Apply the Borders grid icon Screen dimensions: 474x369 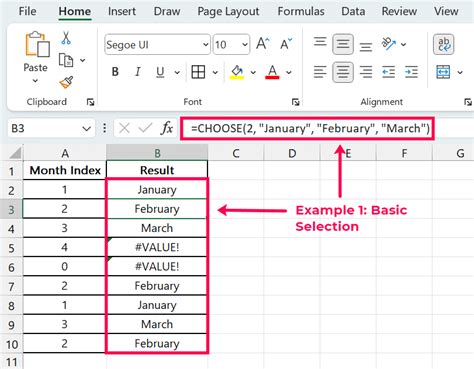point(198,72)
